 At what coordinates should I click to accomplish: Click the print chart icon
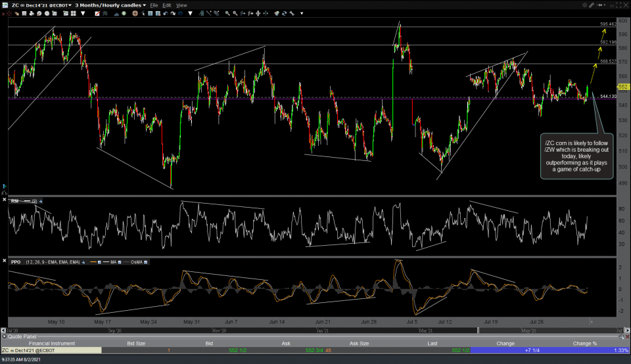(32, 13)
